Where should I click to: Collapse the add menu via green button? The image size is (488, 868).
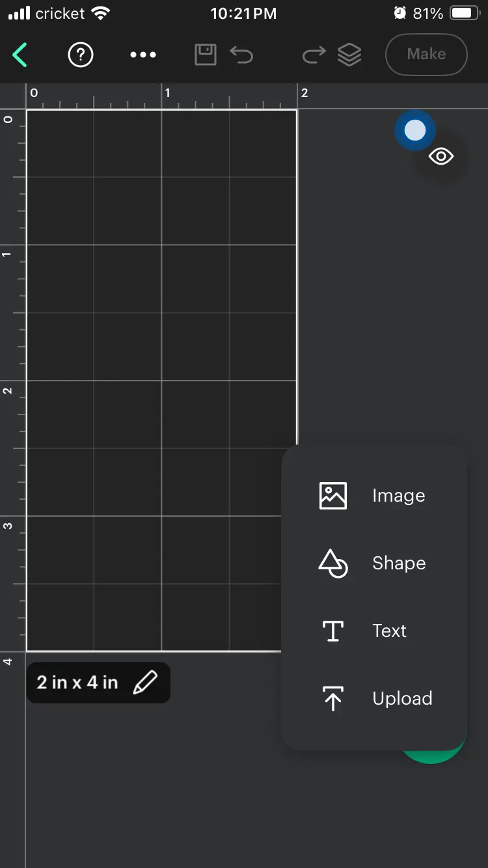pyautogui.click(x=433, y=753)
